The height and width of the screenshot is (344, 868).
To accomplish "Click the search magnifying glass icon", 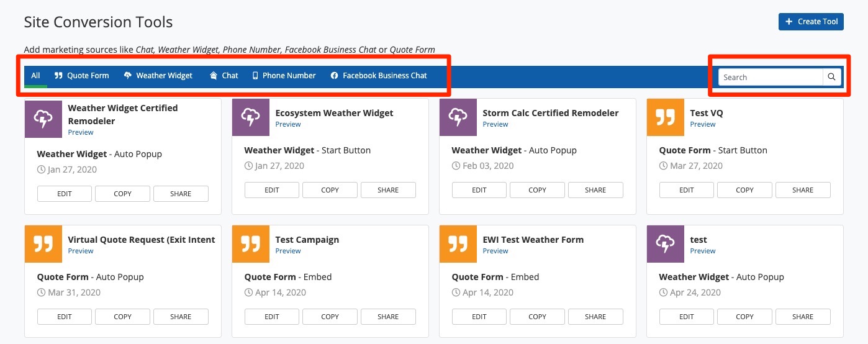I will click(x=832, y=77).
